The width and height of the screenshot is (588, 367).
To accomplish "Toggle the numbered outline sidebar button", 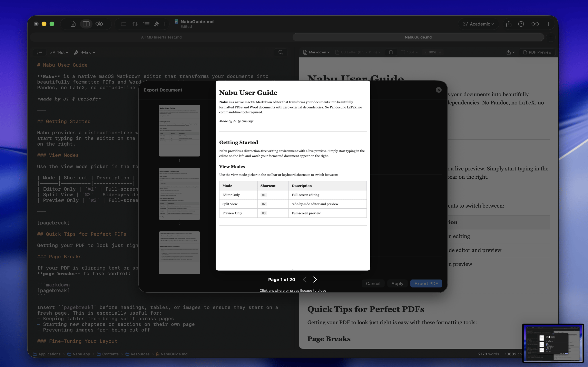I will [40, 52].
